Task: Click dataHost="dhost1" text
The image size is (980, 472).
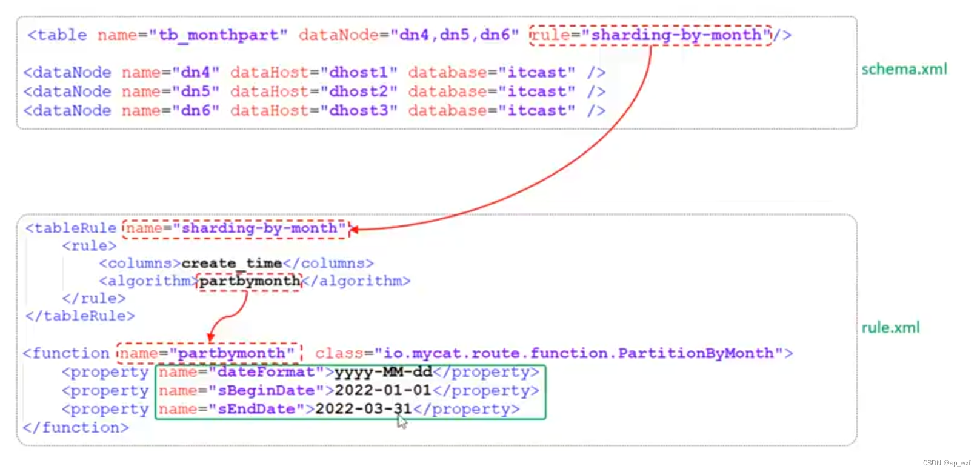Action: click(x=313, y=73)
